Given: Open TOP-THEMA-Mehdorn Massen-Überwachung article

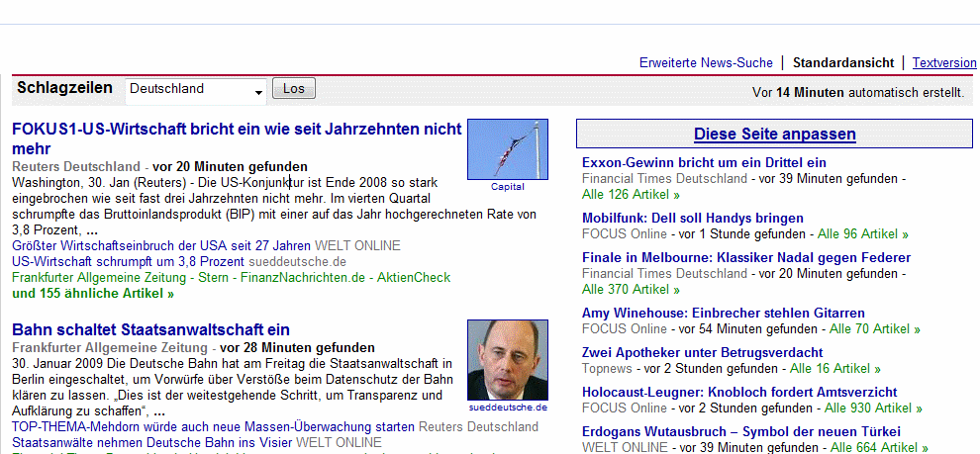Looking at the screenshot, I should [213, 427].
